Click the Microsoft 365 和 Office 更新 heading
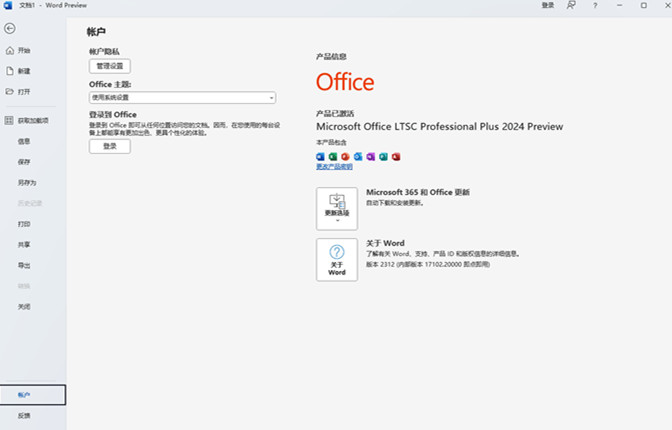 418,192
